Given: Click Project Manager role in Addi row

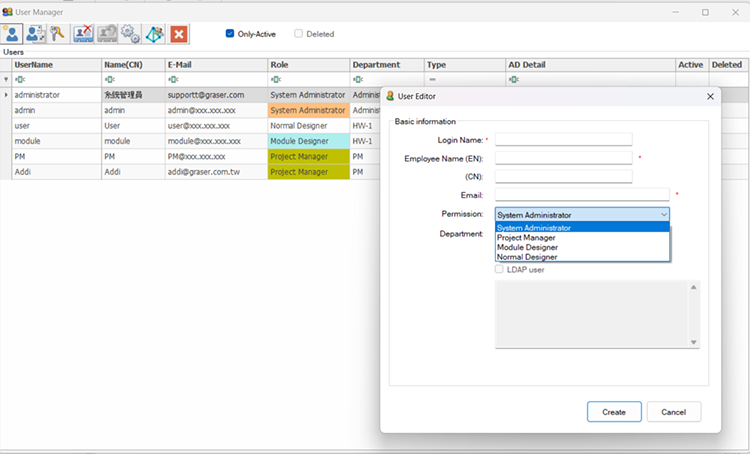Looking at the screenshot, I should click(309, 172).
